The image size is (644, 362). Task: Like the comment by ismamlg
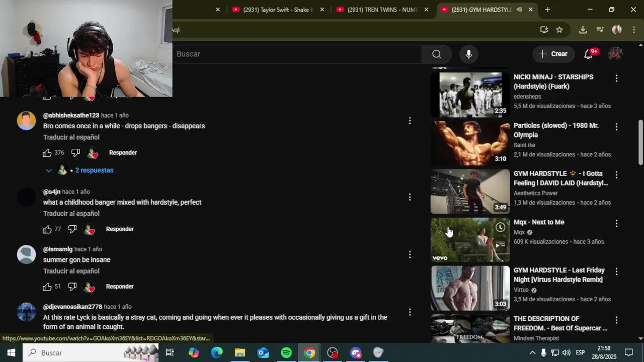tap(47, 287)
